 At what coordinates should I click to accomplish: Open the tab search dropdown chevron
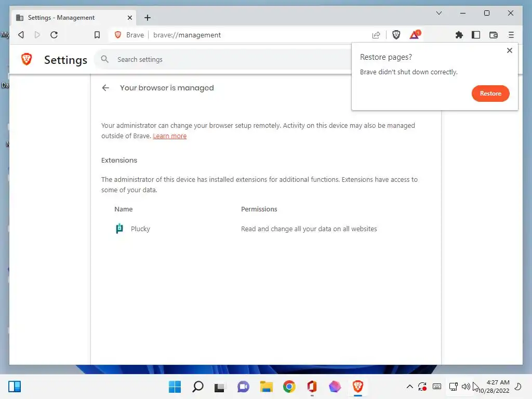(438, 13)
